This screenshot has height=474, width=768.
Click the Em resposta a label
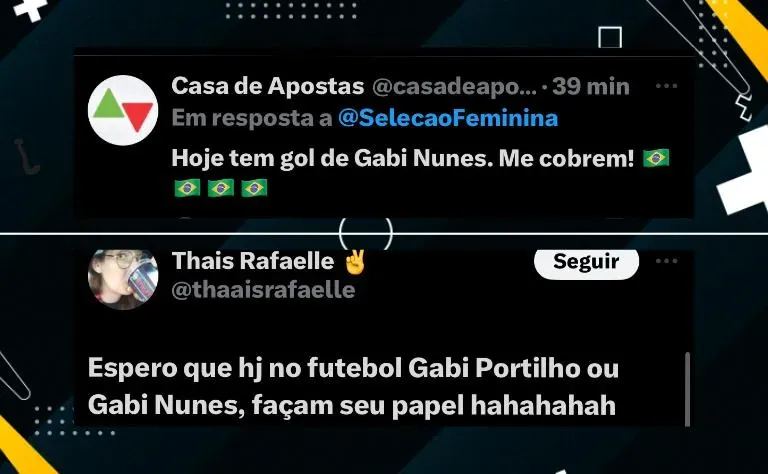click(252, 118)
